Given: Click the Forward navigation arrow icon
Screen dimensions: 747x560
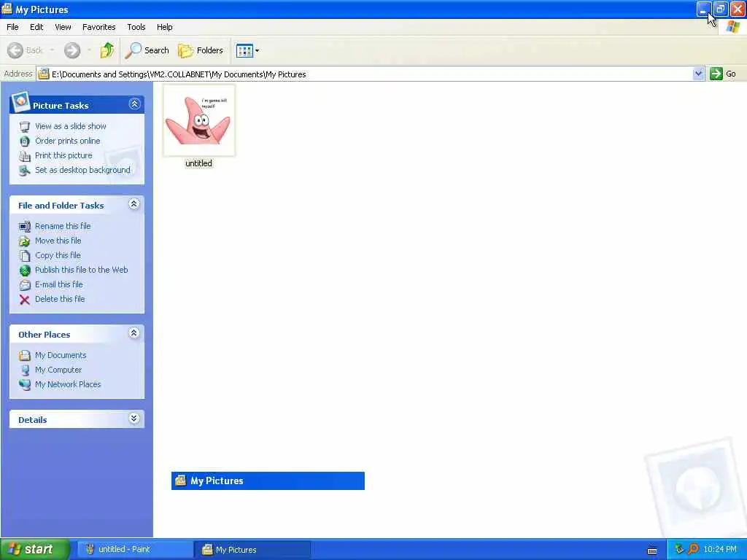Looking at the screenshot, I should coord(72,50).
